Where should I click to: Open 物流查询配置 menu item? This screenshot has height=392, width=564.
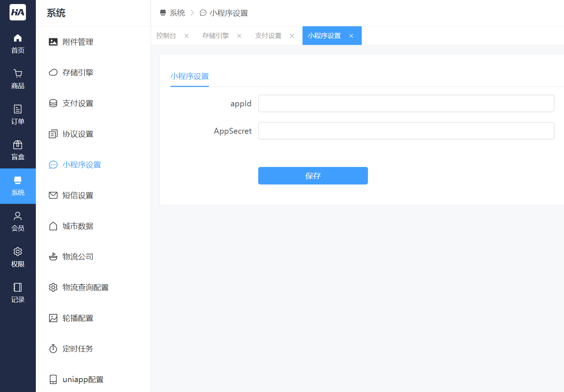[85, 288]
